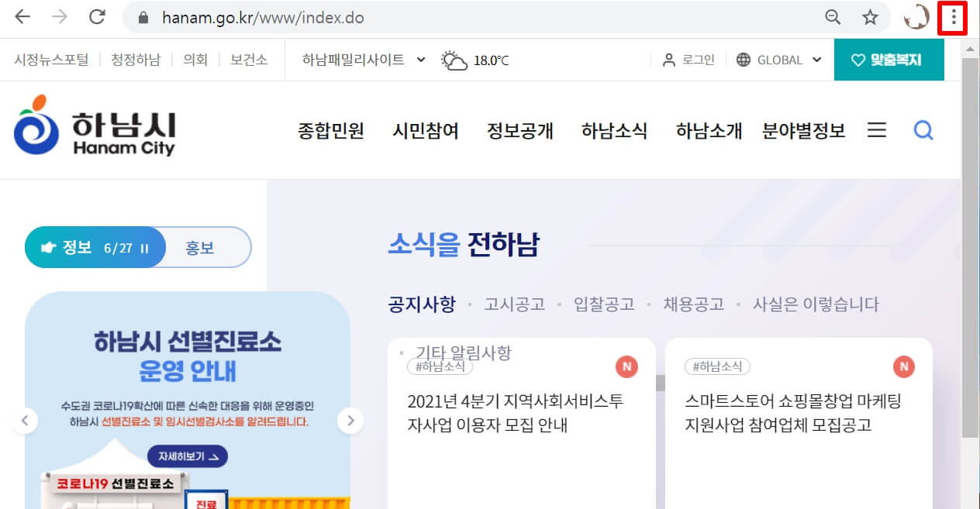980x509 pixels.
Task: Click the 18.0℃ temperature text
Action: (491, 60)
